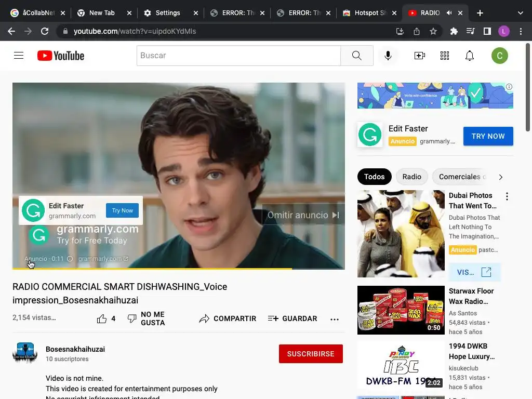Click the ad info icon on banner
The width and height of the screenshot is (532, 399).
click(x=509, y=87)
